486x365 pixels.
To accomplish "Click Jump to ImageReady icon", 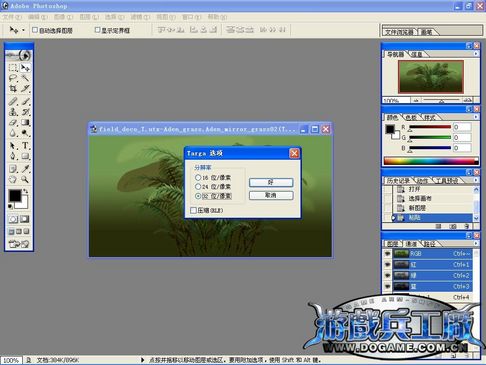I will tap(19, 244).
